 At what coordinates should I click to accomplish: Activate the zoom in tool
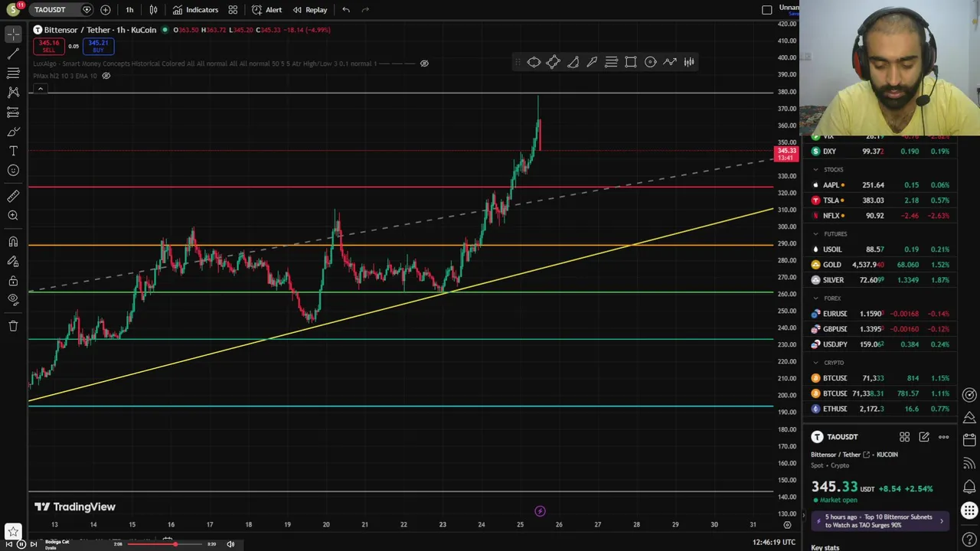click(13, 216)
